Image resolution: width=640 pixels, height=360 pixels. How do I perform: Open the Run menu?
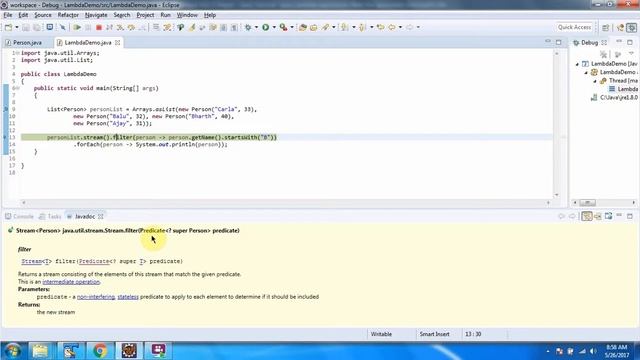[x=165, y=15]
